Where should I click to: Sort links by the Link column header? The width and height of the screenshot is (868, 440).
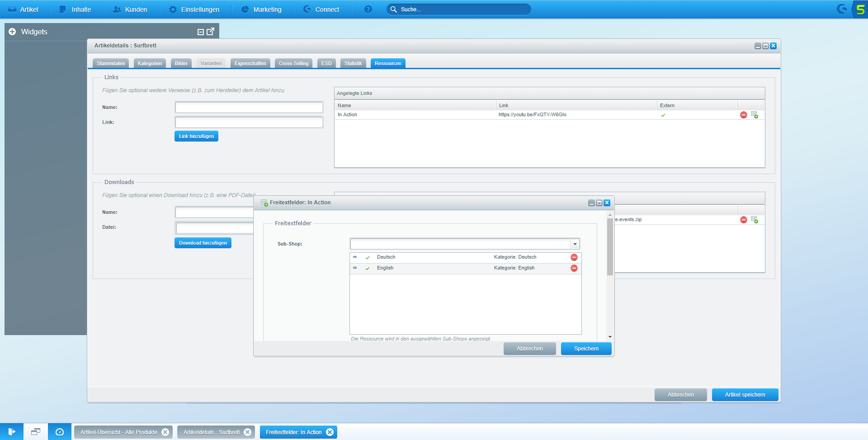pyautogui.click(x=576, y=105)
